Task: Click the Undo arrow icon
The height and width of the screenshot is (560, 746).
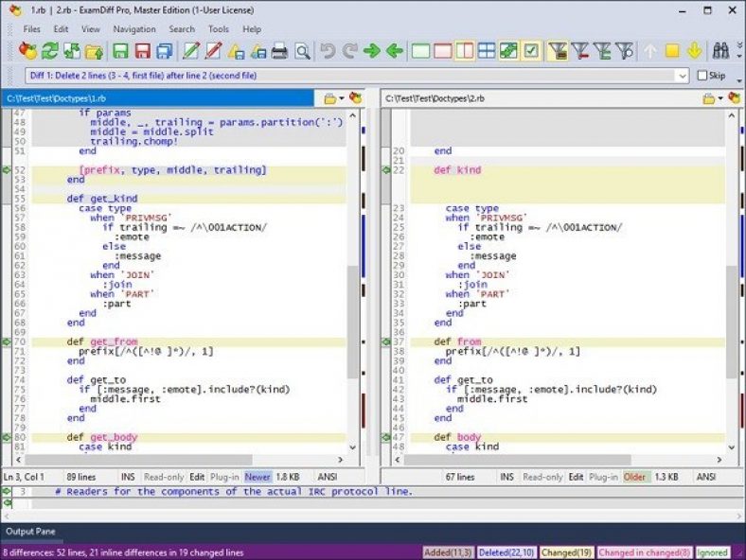Action: 328,51
